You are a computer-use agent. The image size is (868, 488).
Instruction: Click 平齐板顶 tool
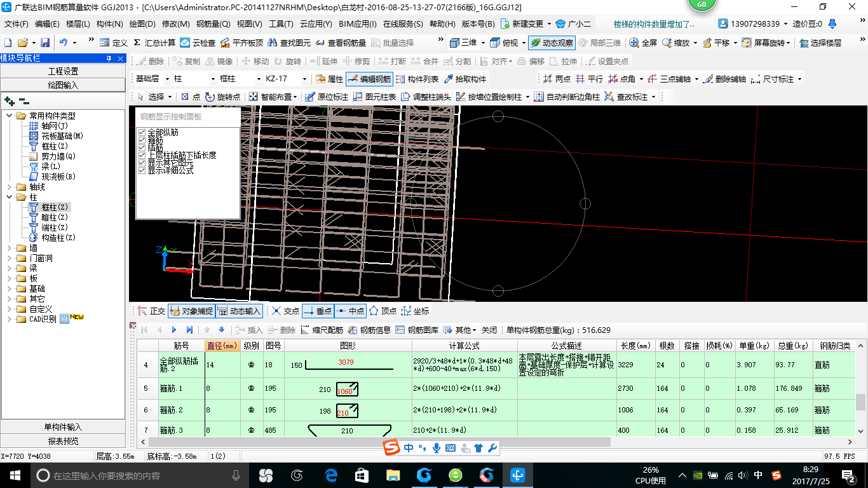click(x=241, y=43)
